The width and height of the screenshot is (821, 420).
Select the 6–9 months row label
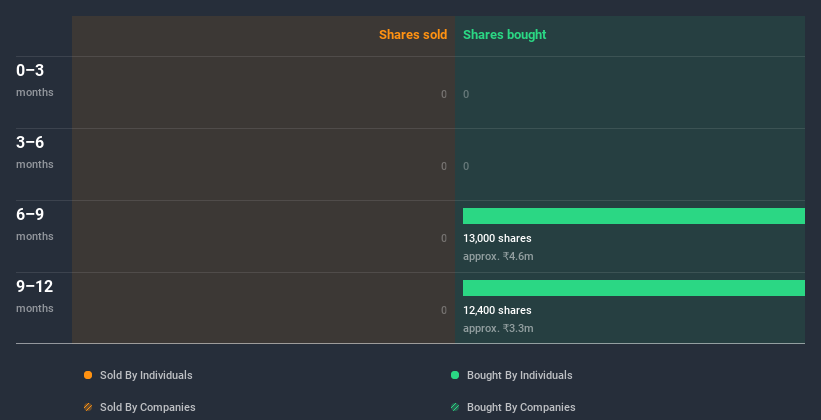pyautogui.click(x=35, y=225)
